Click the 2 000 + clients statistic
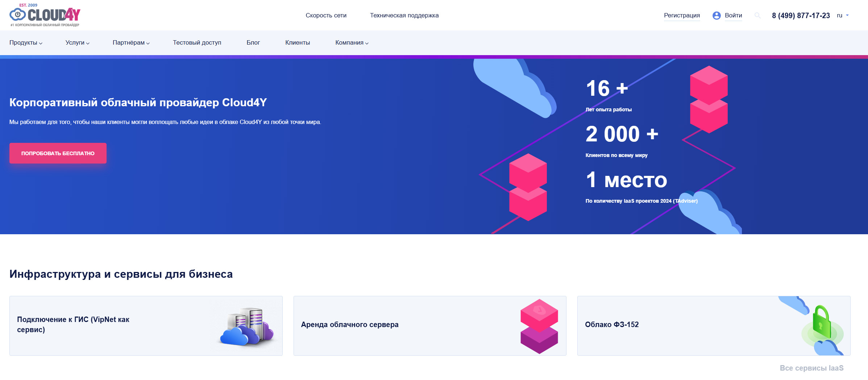 click(622, 134)
